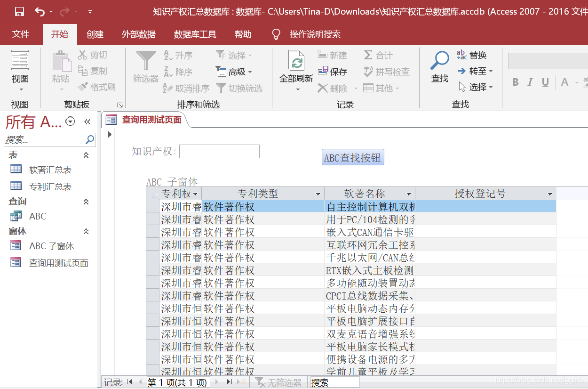
Task: Collapse the 查询 group
Action: pyautogui.click(x=86, y=202)
